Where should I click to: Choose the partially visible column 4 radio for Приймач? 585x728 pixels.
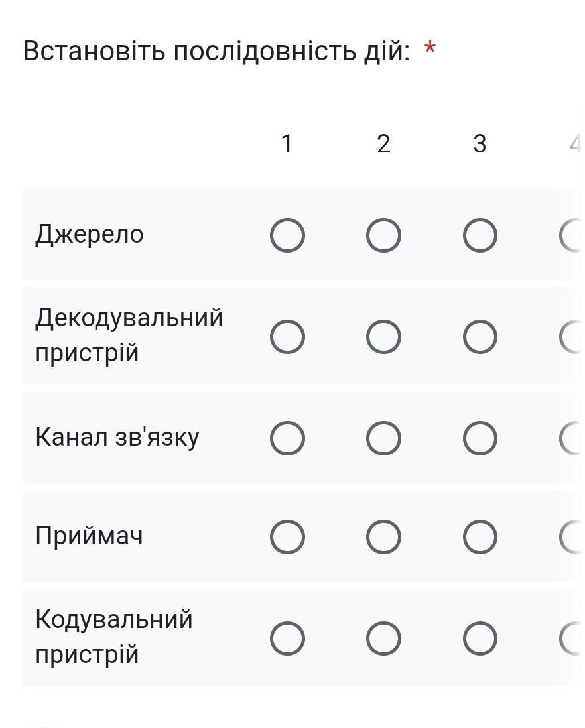573,536
